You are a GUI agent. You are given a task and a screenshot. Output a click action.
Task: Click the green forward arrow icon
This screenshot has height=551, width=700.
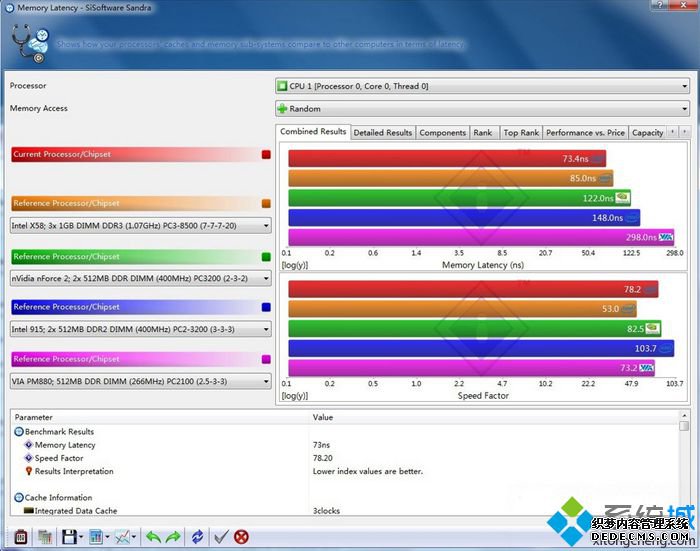(173, 537)
